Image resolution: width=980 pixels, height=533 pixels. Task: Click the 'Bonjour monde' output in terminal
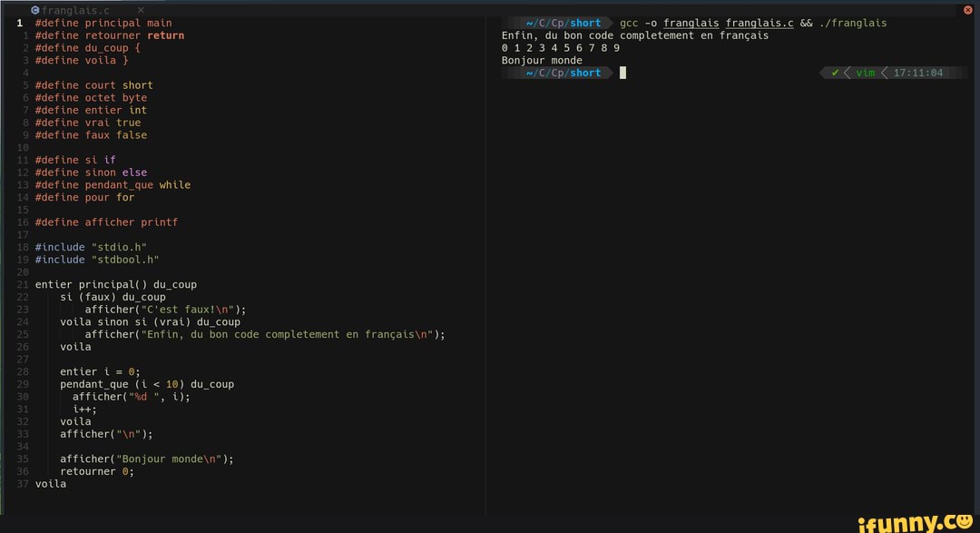[542, 61]
